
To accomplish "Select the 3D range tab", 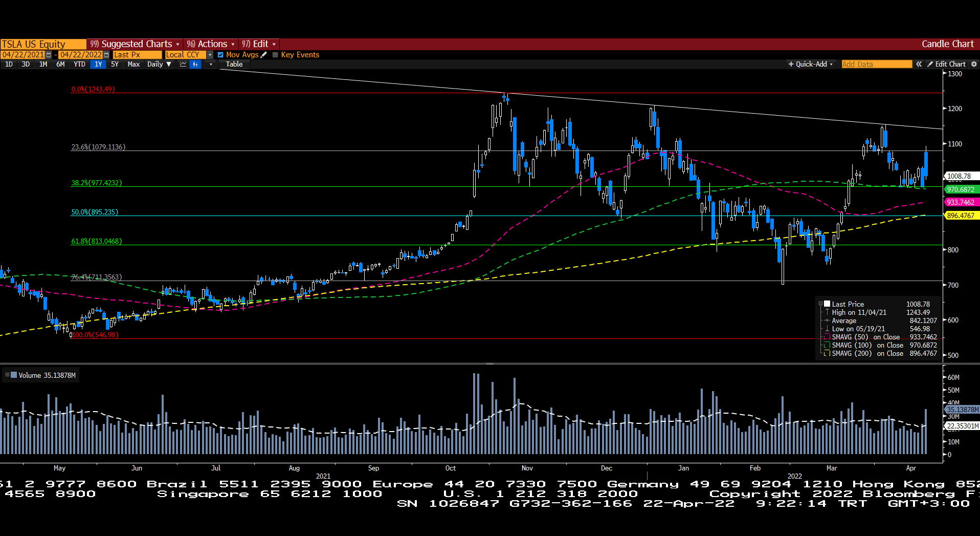I will pos(26,64).
